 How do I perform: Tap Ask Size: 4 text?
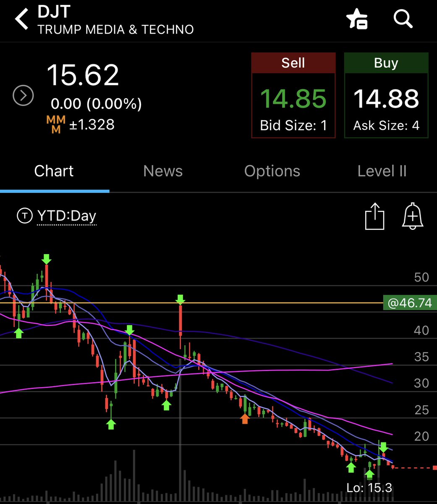pyautogui.click(x=386, y=126)
